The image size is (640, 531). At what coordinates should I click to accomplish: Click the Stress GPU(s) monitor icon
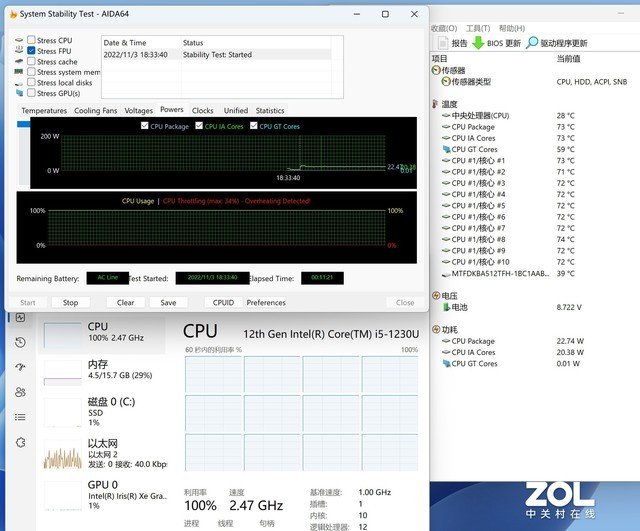19,93
